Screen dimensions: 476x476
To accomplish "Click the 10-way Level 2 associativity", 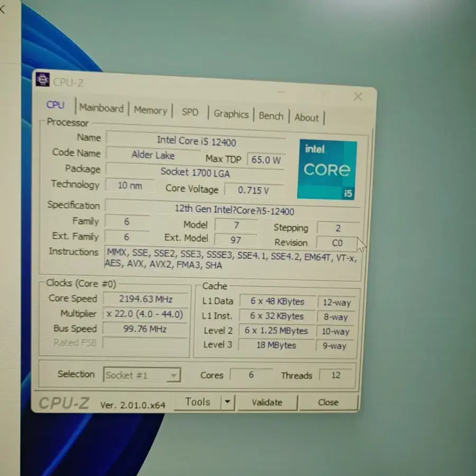I will tap(335, 331).
